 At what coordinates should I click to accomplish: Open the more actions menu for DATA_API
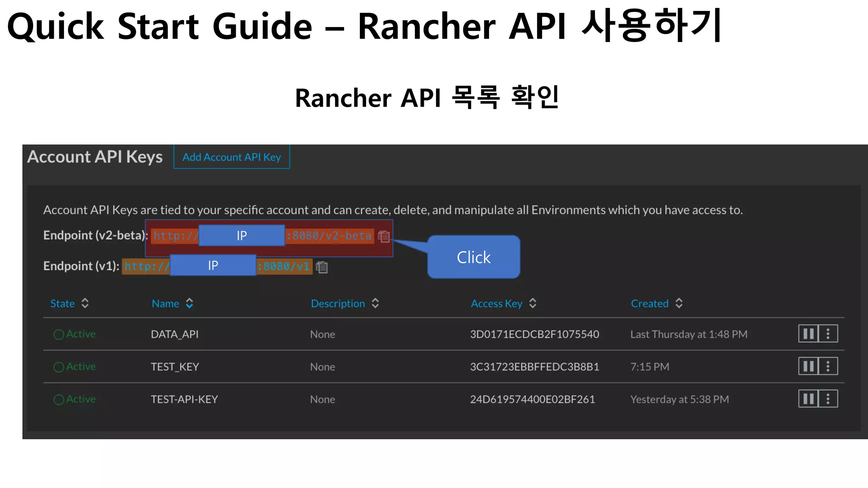pos(828,334)
